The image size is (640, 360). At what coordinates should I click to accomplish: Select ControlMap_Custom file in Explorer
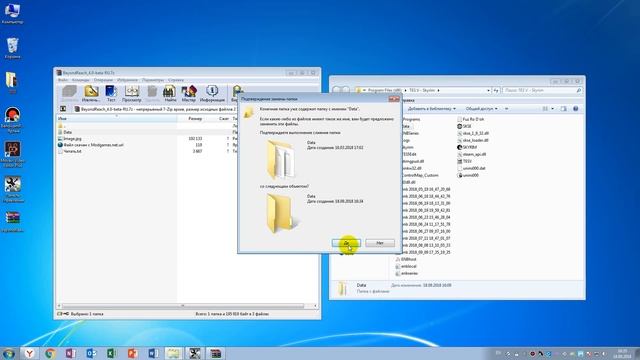click(x=420, y=175)
